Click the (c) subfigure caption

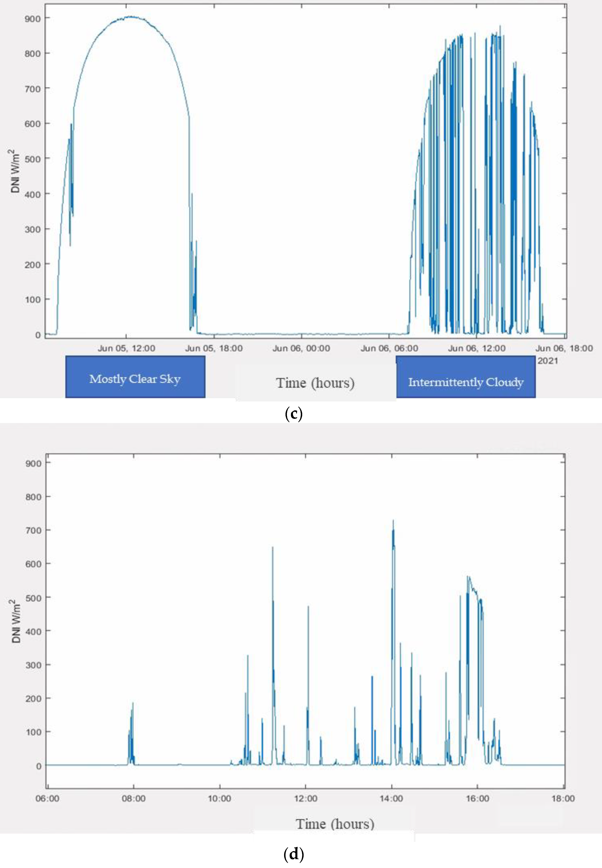294,414
